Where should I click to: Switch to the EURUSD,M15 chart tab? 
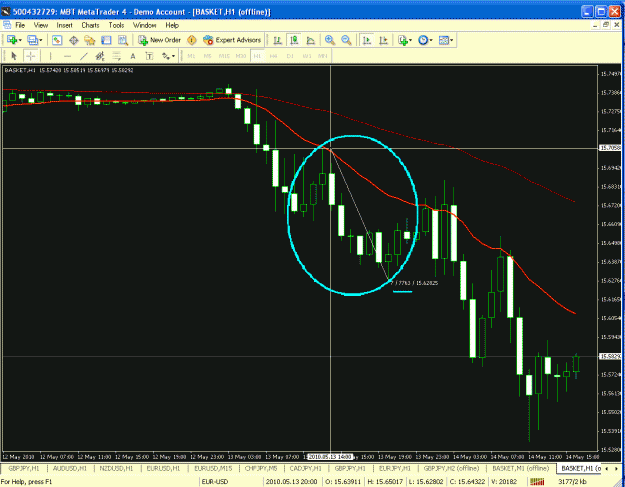pos(213,468)
